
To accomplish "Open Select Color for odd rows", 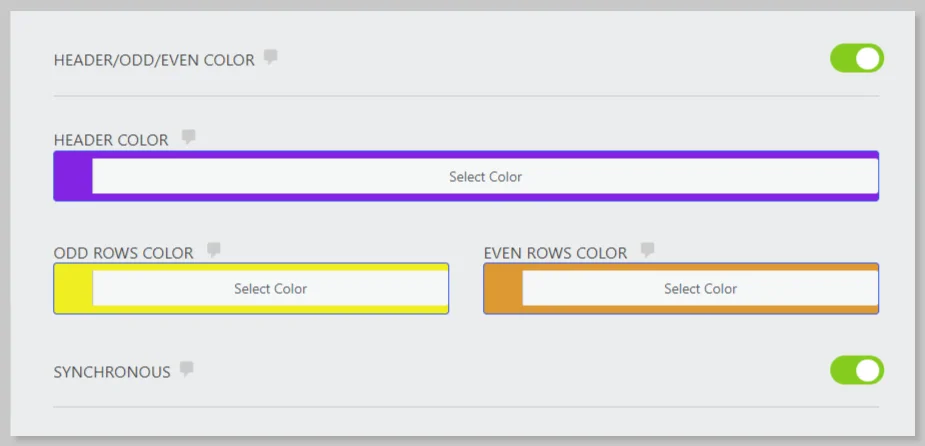I will 270,289.
